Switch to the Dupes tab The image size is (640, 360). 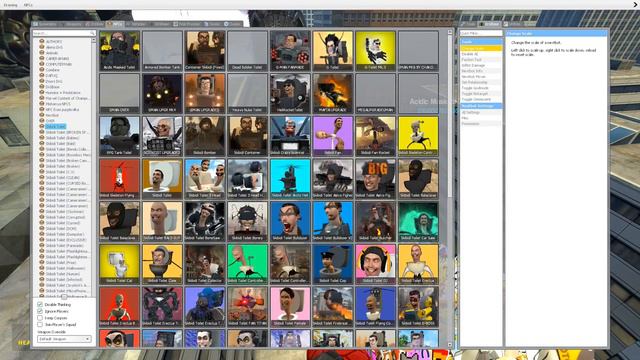233,24
